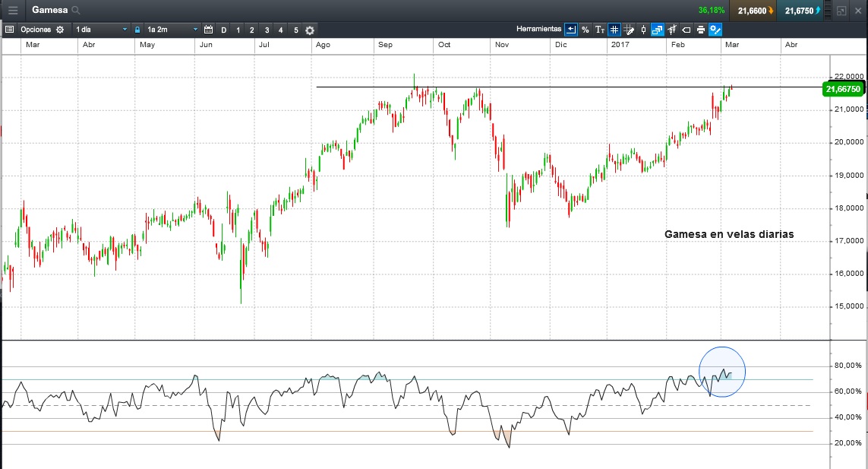Click the sell price 21,6600

(753, 11)
